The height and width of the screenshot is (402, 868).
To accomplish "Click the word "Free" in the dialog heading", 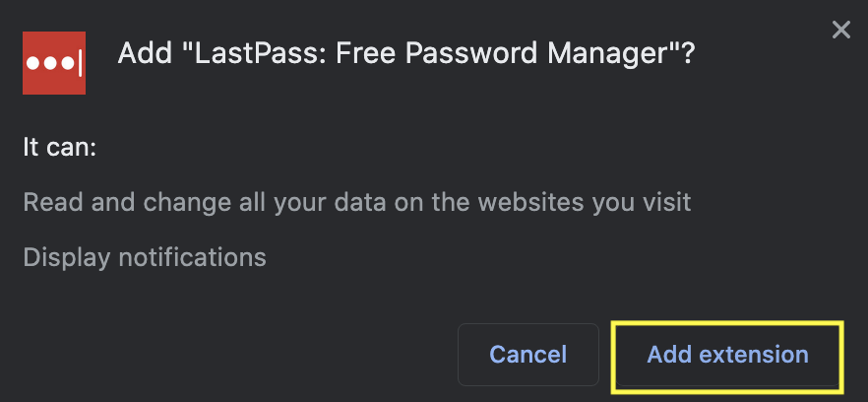I will point(366,54).
